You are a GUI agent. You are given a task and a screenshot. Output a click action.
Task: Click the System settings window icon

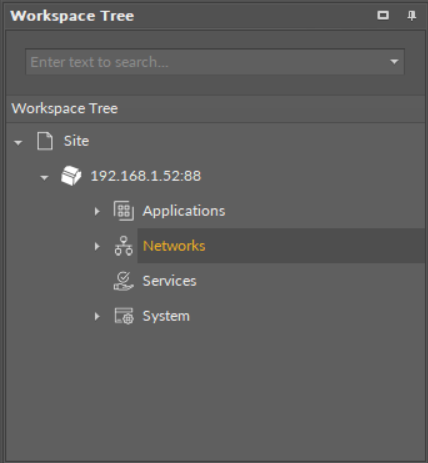[124, 316]
